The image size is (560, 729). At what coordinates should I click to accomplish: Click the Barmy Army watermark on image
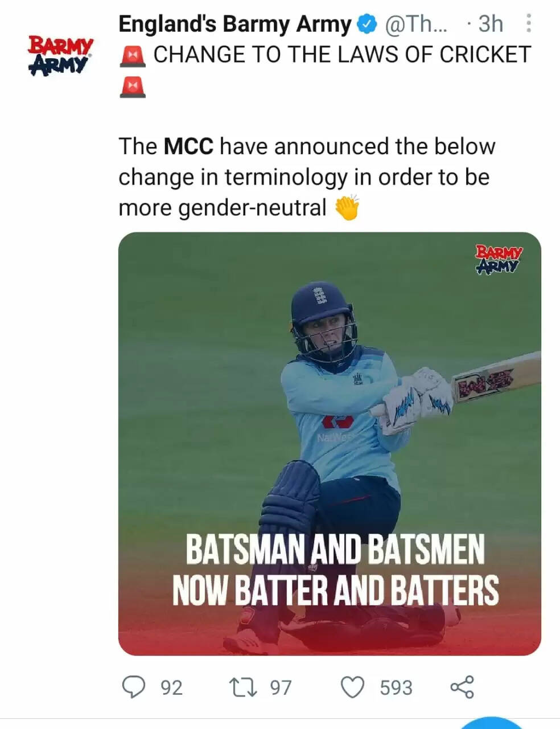coord(499,259)
